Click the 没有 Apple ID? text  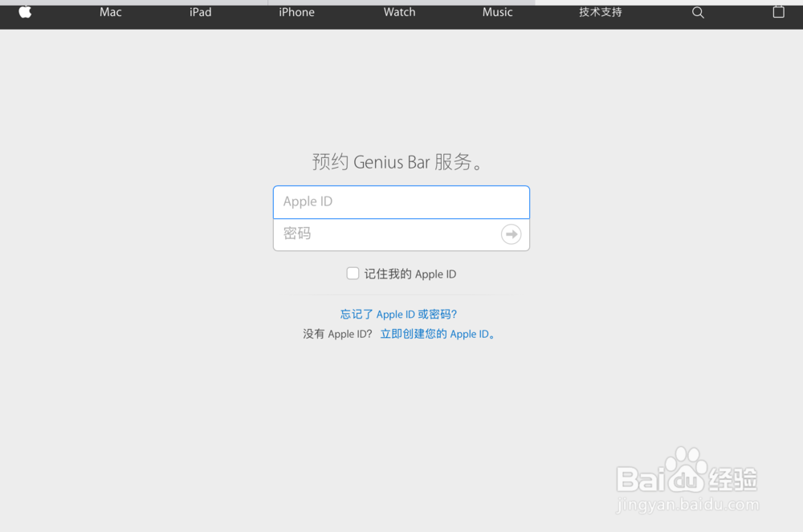pos(337,334)
